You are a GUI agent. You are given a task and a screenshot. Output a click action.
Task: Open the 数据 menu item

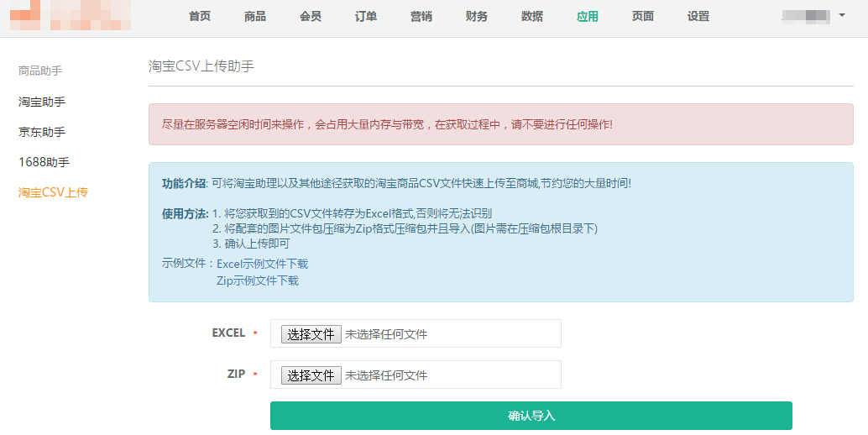point(532,17)
